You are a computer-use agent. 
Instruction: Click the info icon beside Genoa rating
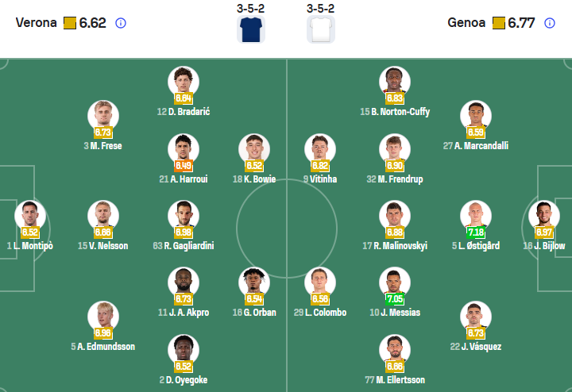click(x=549, y=23)
